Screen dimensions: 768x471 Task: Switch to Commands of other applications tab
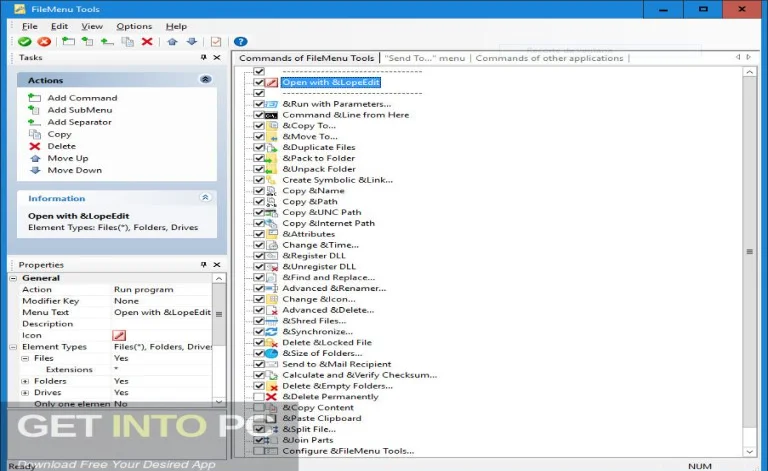(549, 58)
